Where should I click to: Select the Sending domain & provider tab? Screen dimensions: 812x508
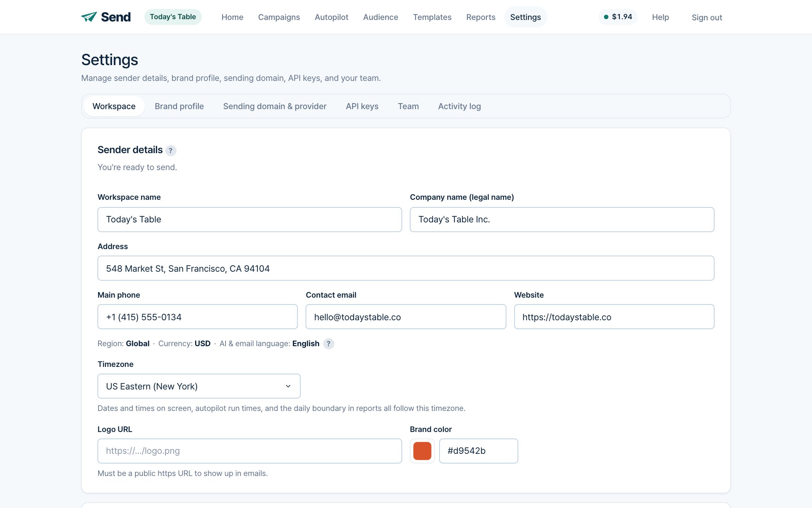tap(275, 106)
